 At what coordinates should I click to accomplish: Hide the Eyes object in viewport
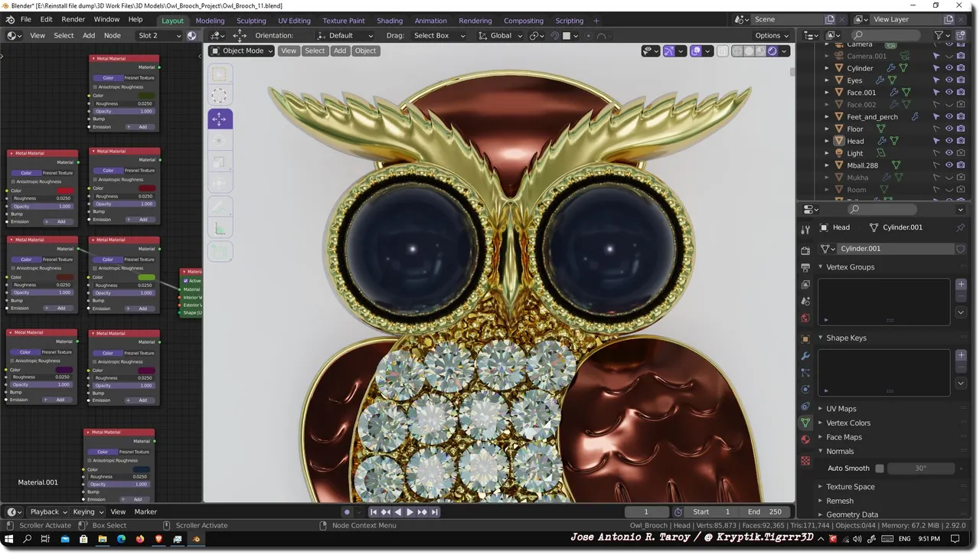[949, 80]
